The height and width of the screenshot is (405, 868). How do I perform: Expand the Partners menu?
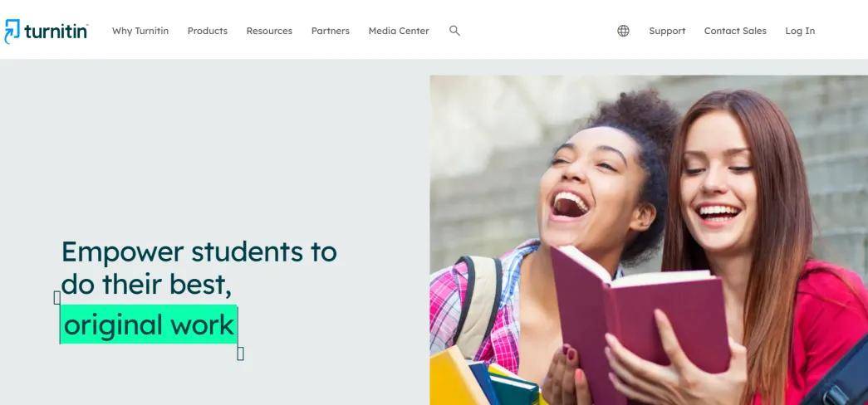(331, 31)
